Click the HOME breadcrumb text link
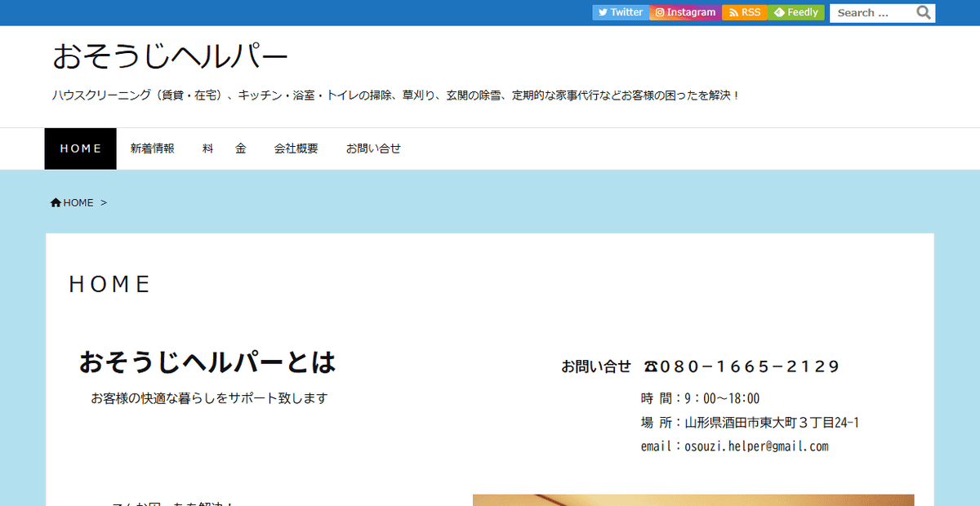The width and height of the screenshot is (980, 506). 78,202
